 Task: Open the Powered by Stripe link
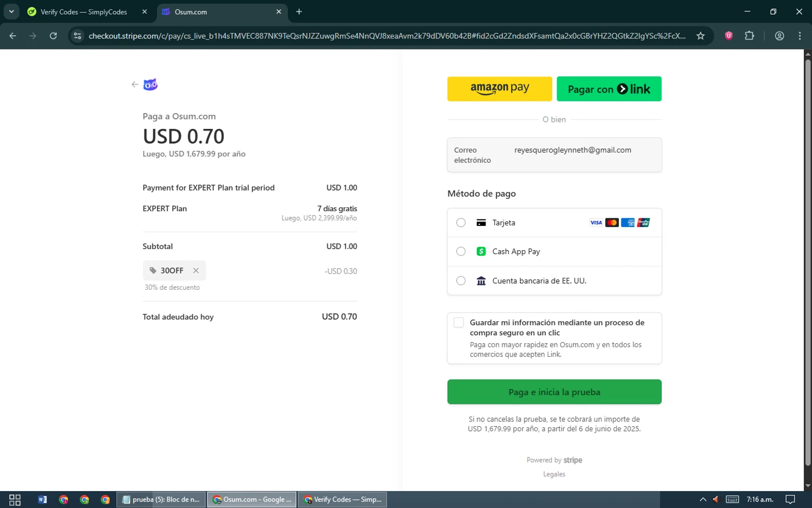point(554,460)
